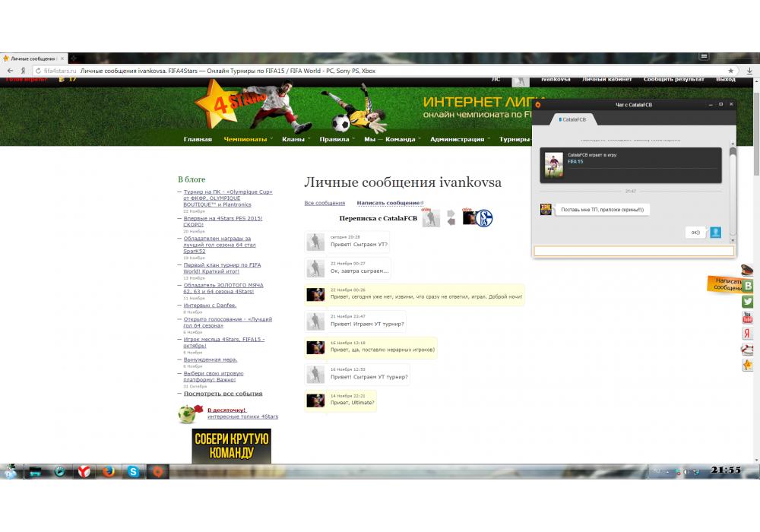Viewport: 760px width, 532px height.
Task: Open the 'Все сообщения' link
Action: coord(325,203)
